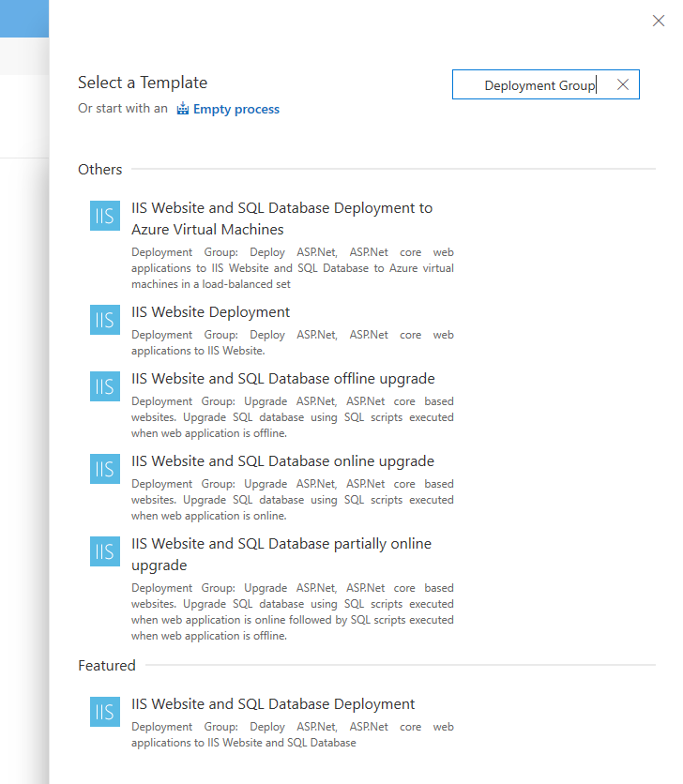Click the Others section heading
The height and width of the screenshot is (784, 683).
(x=99, y=169)
